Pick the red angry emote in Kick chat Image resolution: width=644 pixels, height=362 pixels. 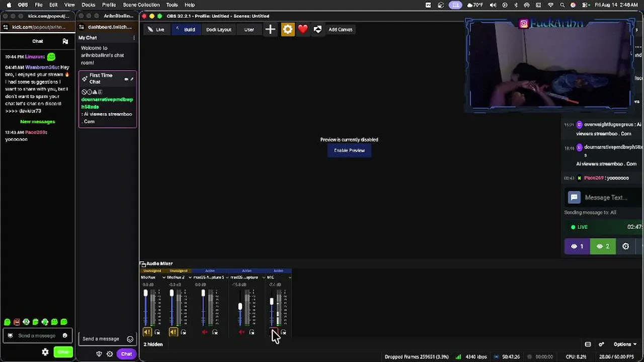(x=17, y=322)
